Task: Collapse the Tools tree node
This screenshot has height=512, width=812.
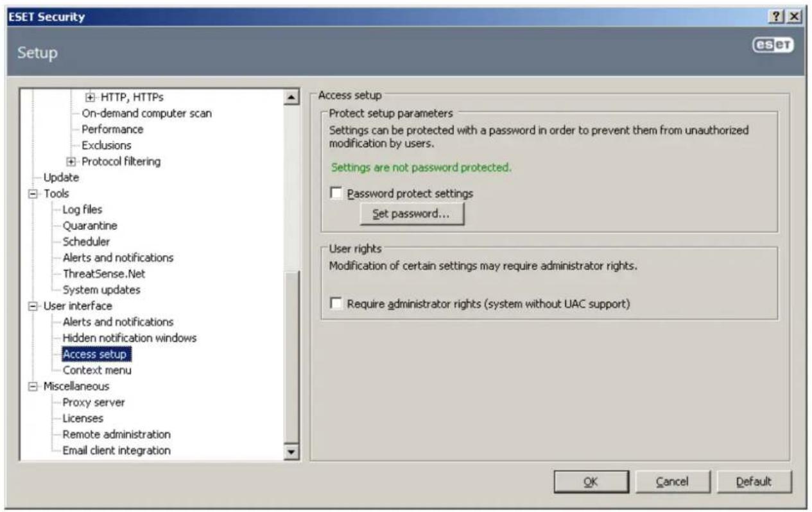Action: pos(33,193)
